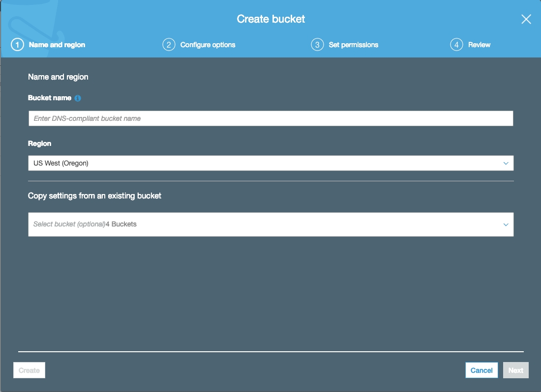Click the Cancel button

coord(481,370)
